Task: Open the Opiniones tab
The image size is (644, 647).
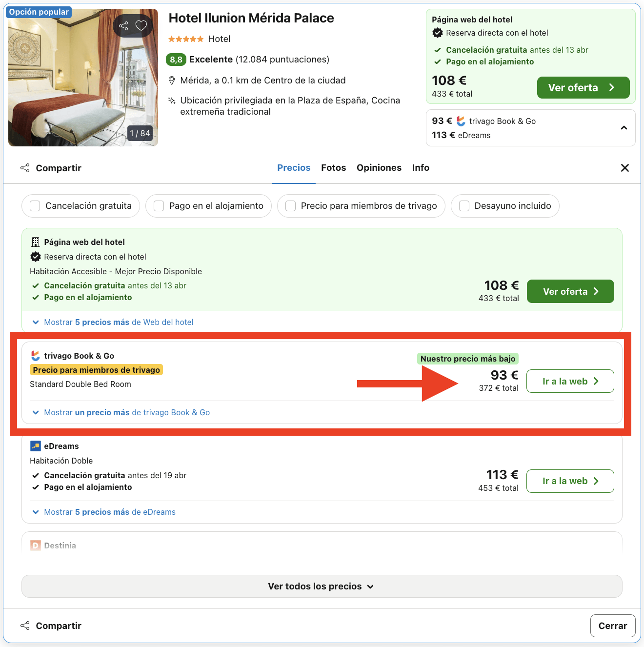Action: pos(379,167)
